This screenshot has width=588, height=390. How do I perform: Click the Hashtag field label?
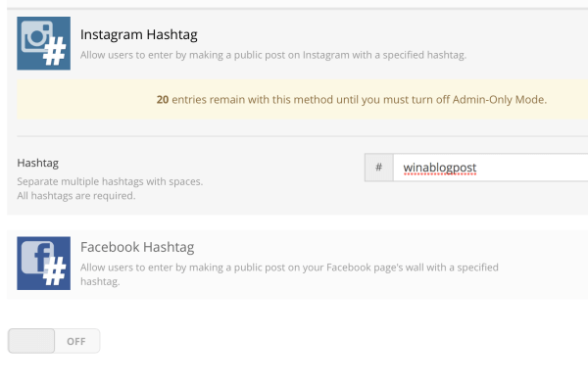(38, 163)
